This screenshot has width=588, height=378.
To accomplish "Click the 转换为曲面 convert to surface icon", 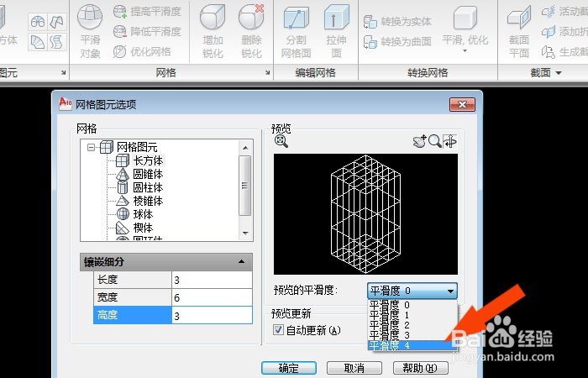I will tap(370, 42).
